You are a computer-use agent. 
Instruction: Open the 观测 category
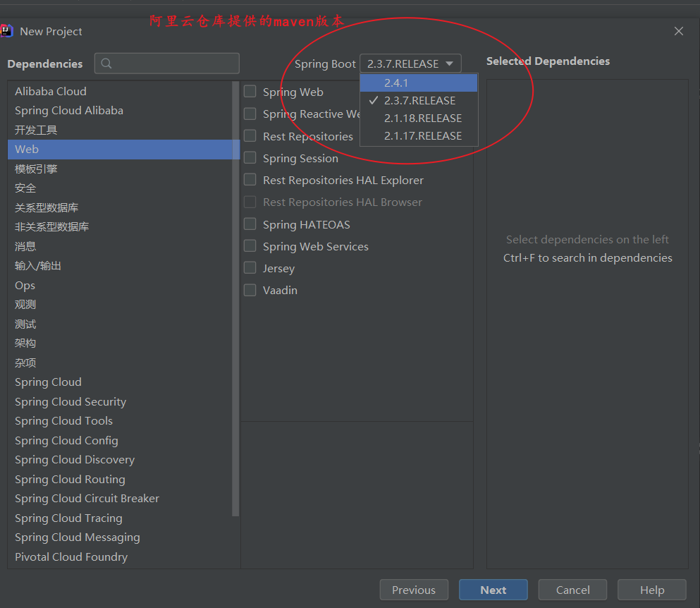pyautogui.click(x=120, y=305)
